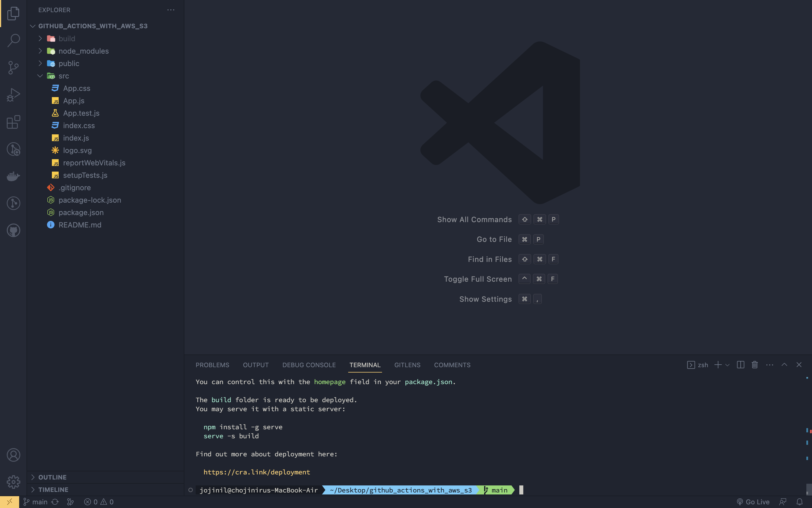Click the main branch in status bar
Screen dimensions: 812x508
tap(36, 502)
